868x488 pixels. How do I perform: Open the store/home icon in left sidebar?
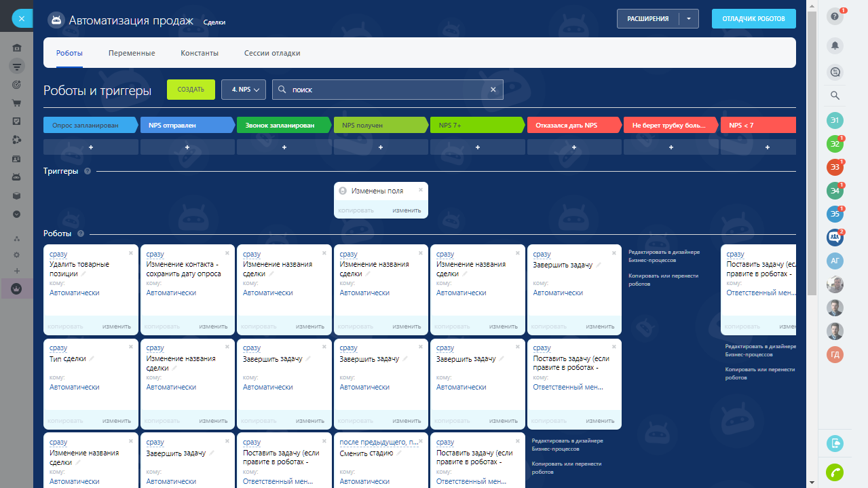(17, 48)
